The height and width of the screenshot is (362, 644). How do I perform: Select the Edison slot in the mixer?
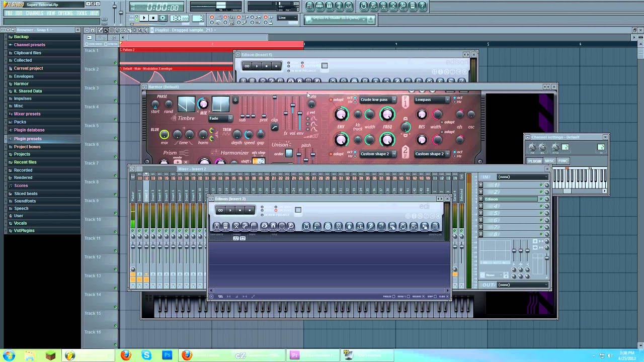tap(510, 199)
